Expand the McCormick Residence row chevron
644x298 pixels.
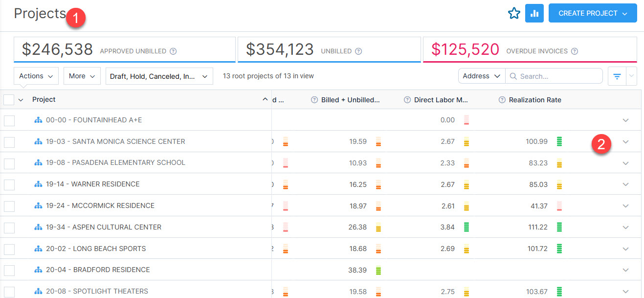pyautogui.click(x=625, y=206)
